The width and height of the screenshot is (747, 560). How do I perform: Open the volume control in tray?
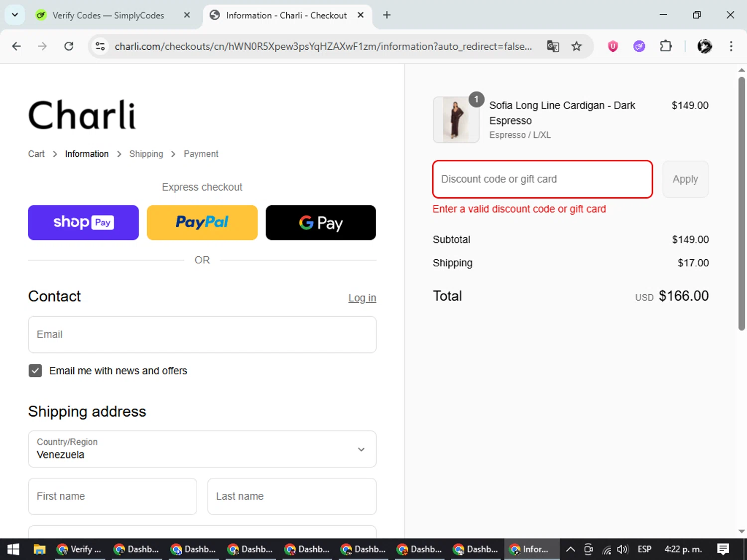click(x=622, y=550)
